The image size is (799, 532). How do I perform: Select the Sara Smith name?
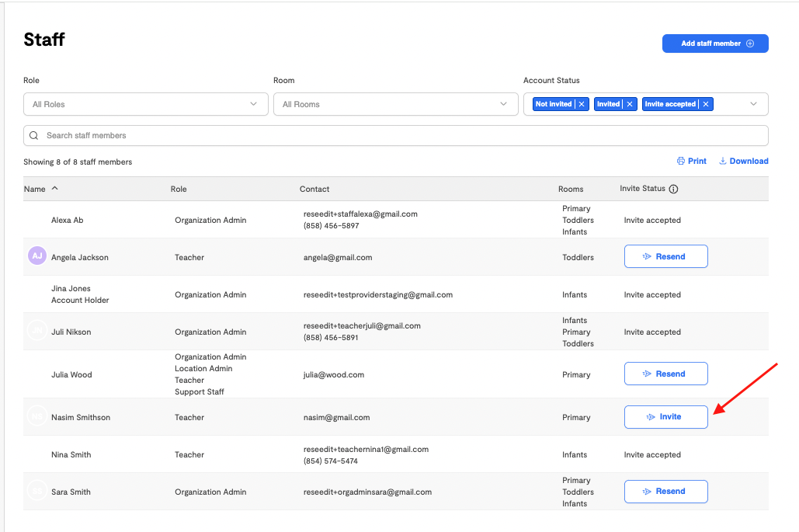71,492
